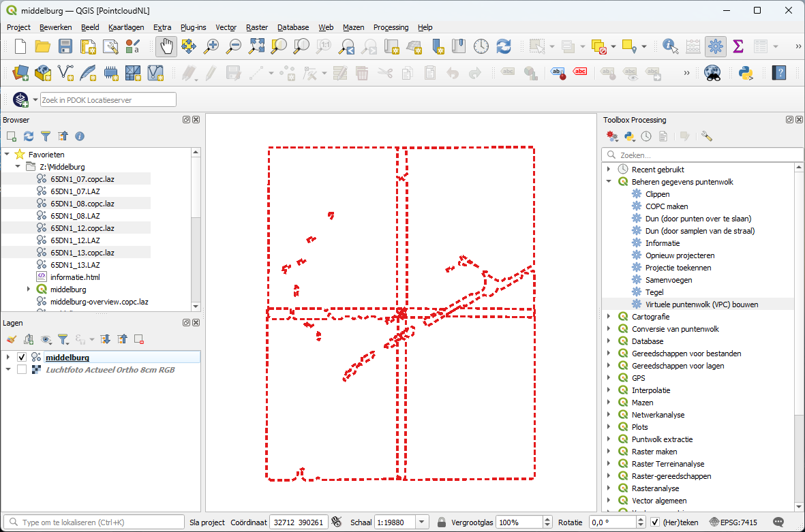Expand the Cartografie group in Processing toolbox

609,316
